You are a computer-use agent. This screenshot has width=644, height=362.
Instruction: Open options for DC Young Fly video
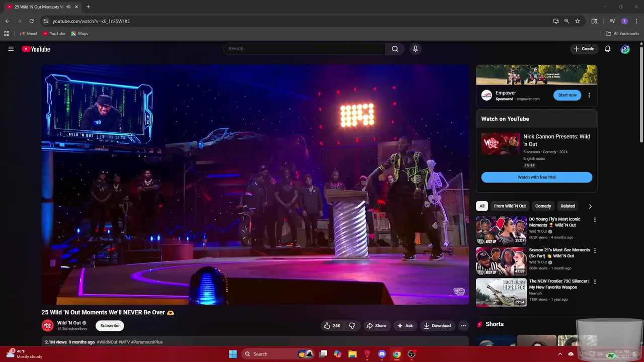click(x=595, y=220)
